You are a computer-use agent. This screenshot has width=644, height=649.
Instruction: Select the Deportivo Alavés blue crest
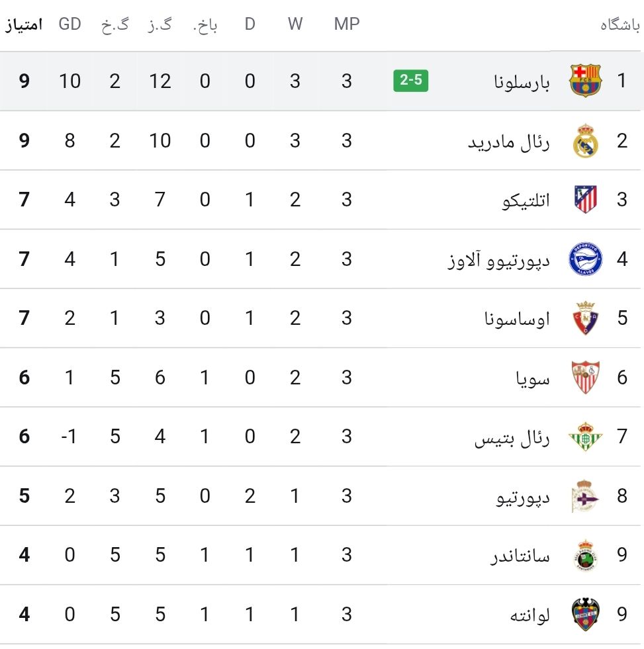coord(585,259)
